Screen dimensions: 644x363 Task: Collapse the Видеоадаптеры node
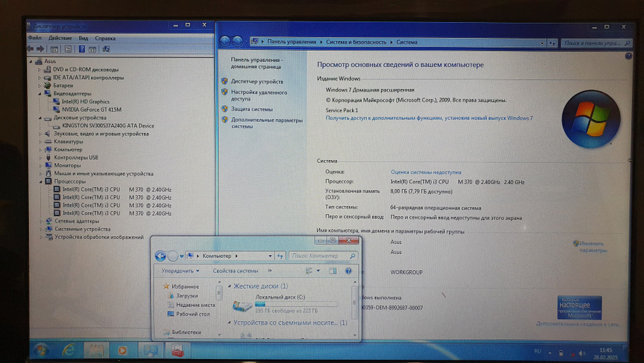(x=40, y=93)
